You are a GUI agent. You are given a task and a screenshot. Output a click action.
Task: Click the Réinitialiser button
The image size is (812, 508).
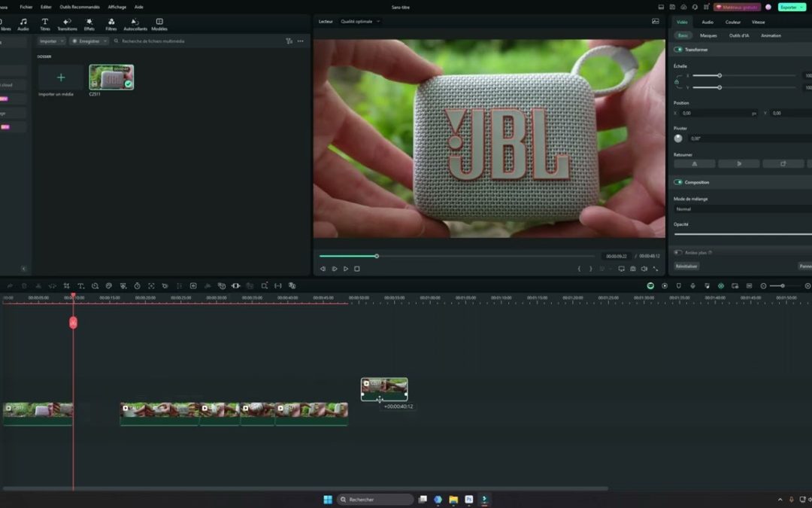click(x=686, y=266)
